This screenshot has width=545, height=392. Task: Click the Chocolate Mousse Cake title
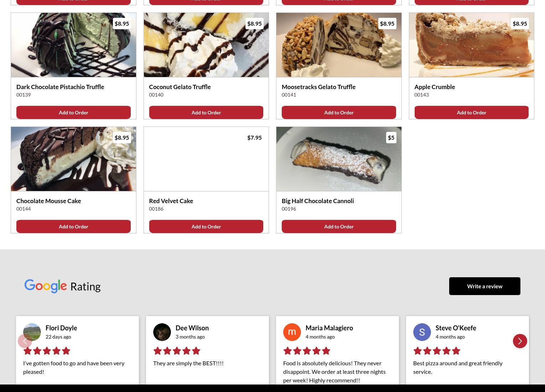49,201
